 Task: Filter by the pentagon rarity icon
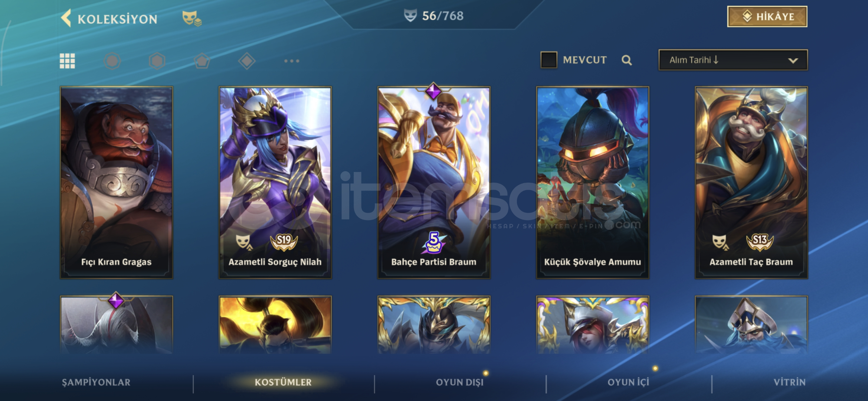(x=202, y=61)
